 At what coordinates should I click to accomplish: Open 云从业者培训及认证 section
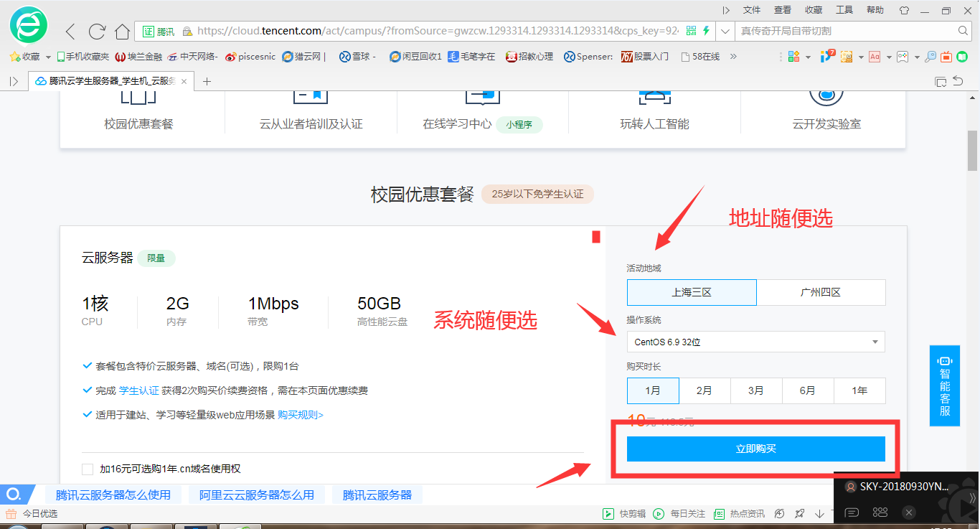[311, 124]
